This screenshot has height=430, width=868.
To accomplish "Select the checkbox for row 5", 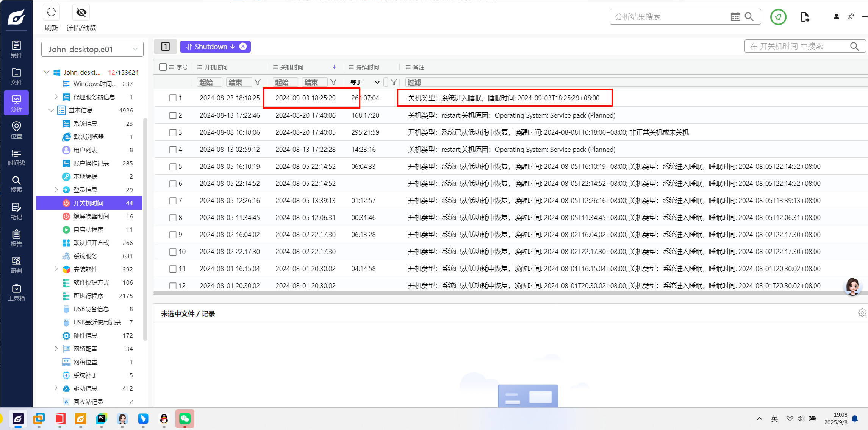I will (173, 167).
